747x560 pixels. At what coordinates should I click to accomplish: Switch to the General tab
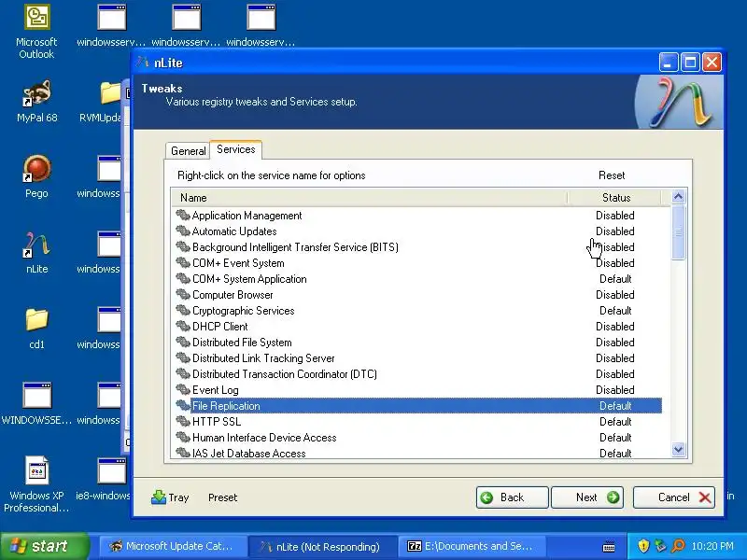click(x=189, y=151)
